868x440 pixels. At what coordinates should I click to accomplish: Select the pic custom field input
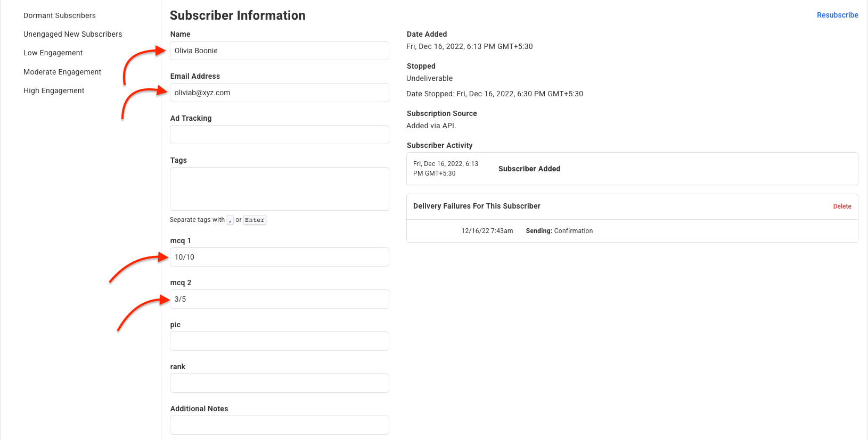[279, 341]
